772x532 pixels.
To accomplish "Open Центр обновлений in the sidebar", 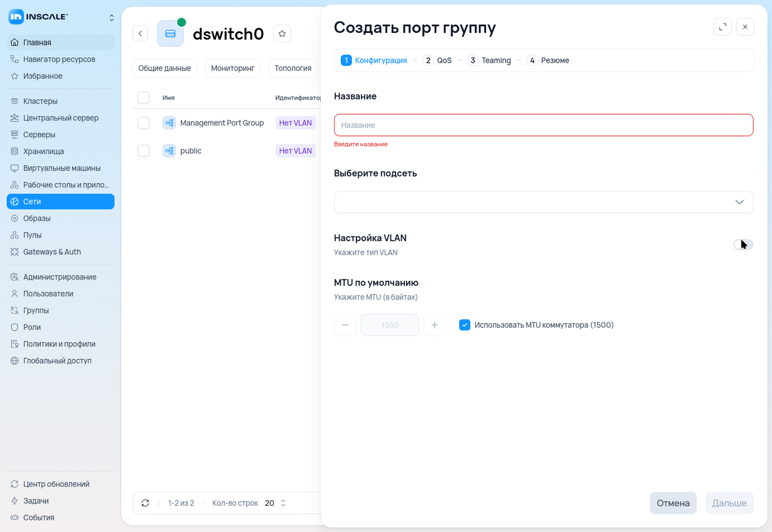I will click(61, 484).
